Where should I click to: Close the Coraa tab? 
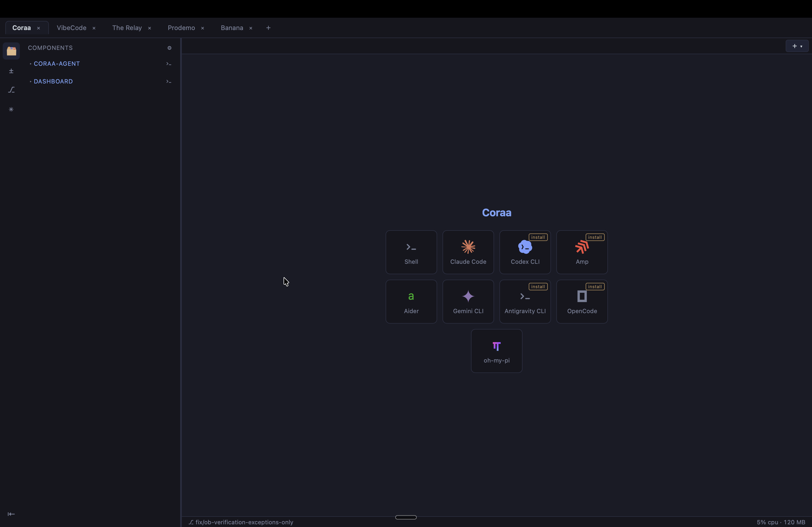pyautogui.click(x=39, y=28)
